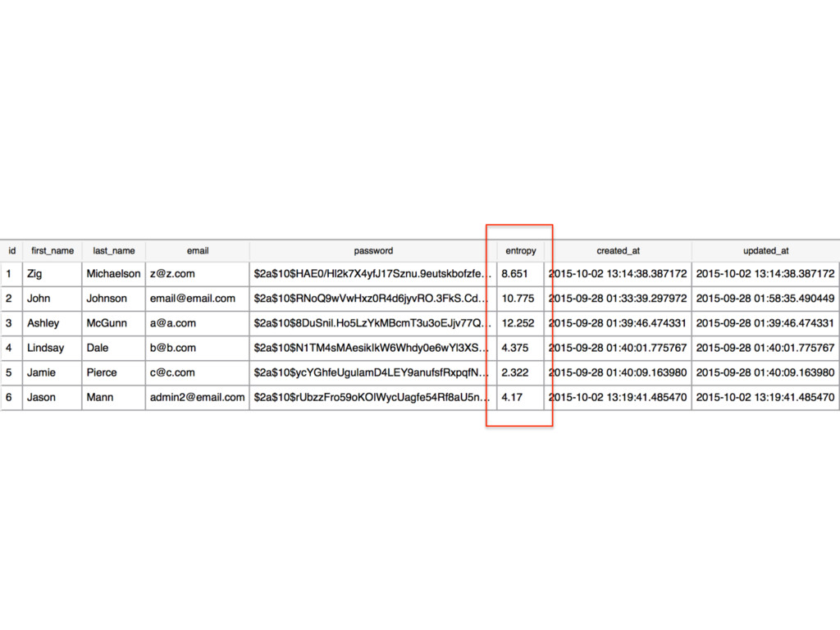Select last name cell Pierce
The image size is (840, 630).
pos(113,372)
